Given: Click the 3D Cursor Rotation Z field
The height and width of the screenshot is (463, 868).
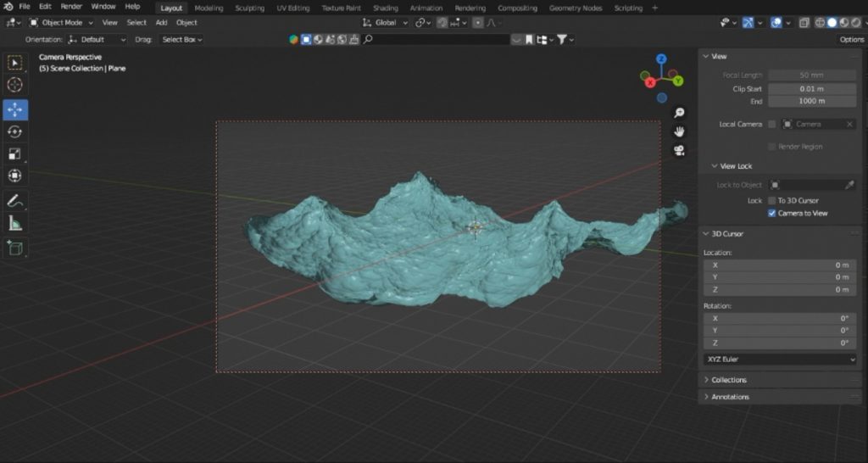Looking at the screenshot, I should pos(780,343).
